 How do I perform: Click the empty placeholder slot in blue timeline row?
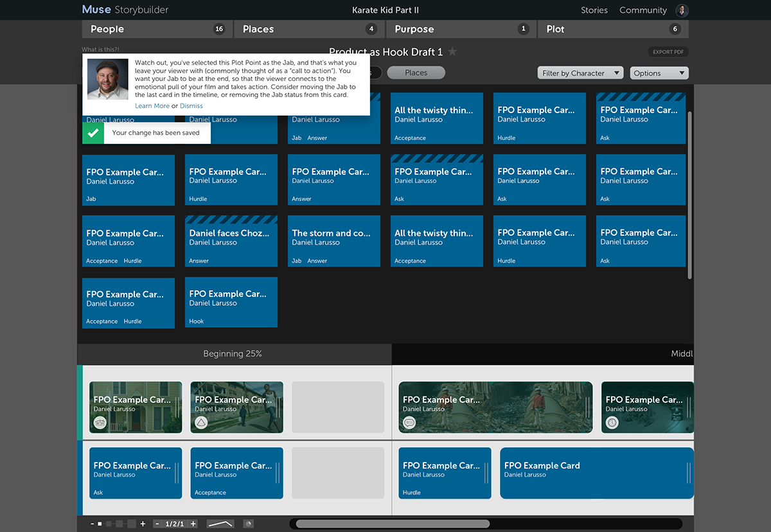click(338, 473)
